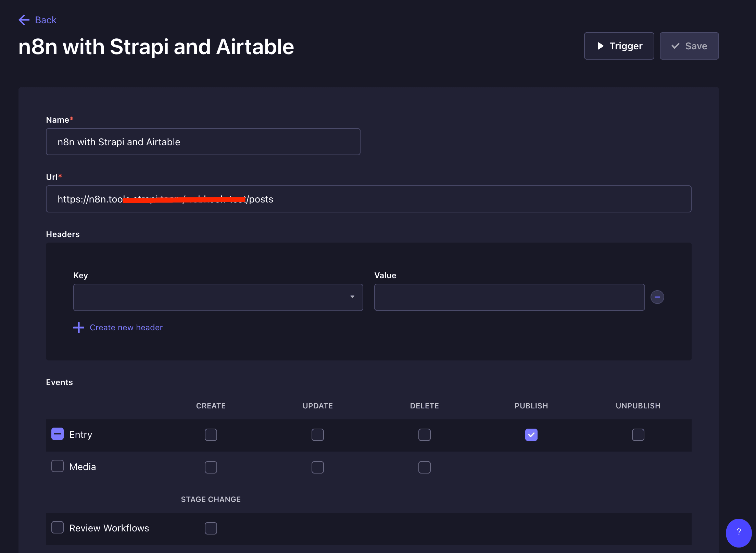Viewport: 756px width, 553px height.
Task: Toggle the Review Workflows row checkbox
Action: tap(58, 527)
